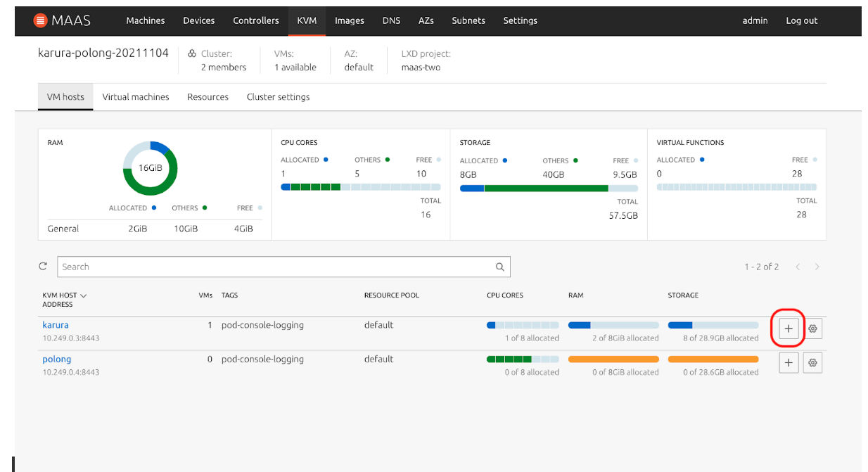868x472 pixels.
Task: Sort by KVM host column chevron
Action: click(x=84, y=295)
